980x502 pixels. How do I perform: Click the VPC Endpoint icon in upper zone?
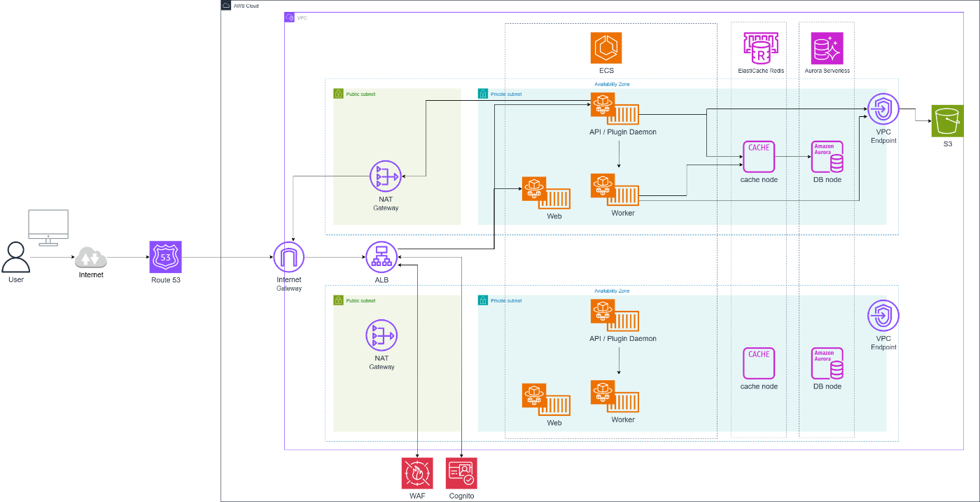(x=883, y=109)
